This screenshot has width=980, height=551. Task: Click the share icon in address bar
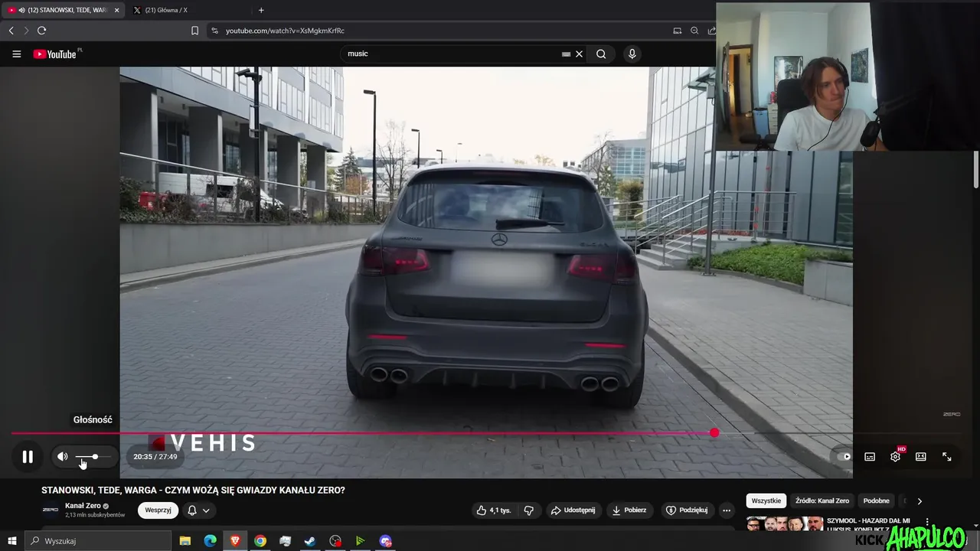coord(711,31)
